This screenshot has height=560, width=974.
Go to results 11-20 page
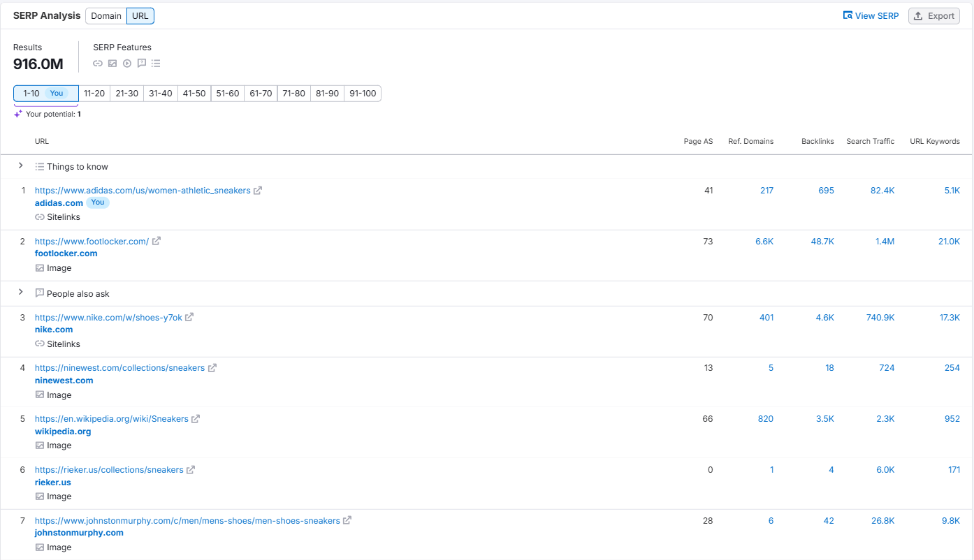pyautogui.click(x=94, y=94)
